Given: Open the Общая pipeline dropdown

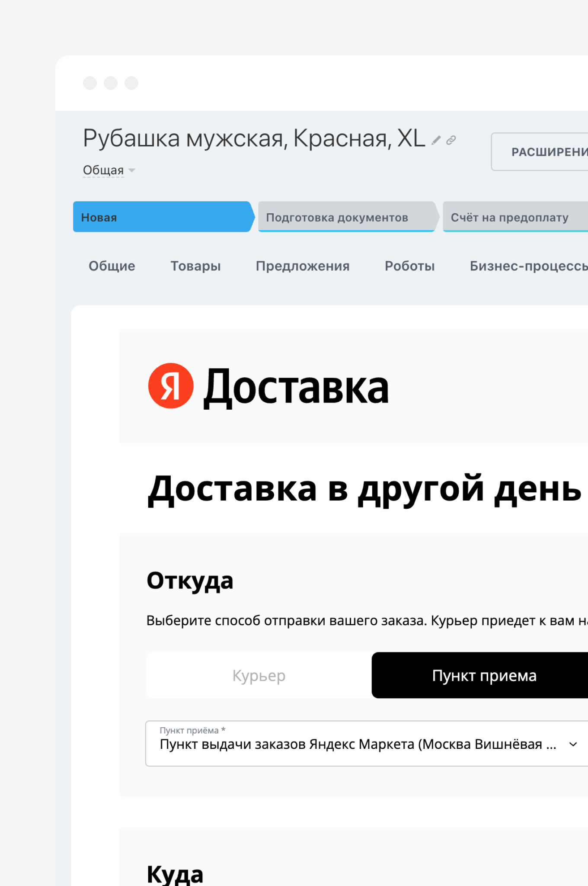Looking at the screenshot, I should (109, 170).
